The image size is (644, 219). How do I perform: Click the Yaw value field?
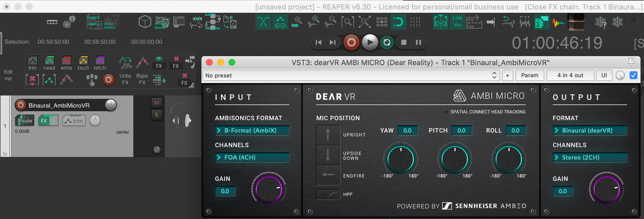click(407, 131)
